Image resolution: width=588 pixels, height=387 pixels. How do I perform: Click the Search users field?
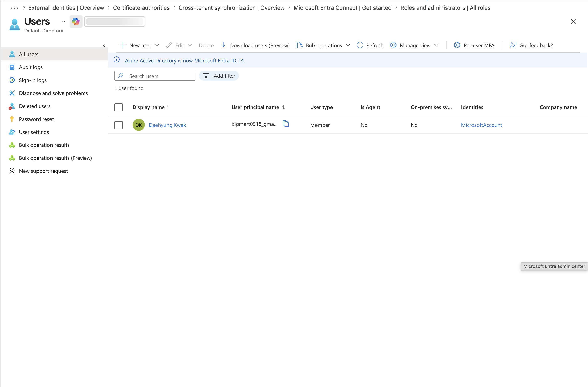point(155,76)
